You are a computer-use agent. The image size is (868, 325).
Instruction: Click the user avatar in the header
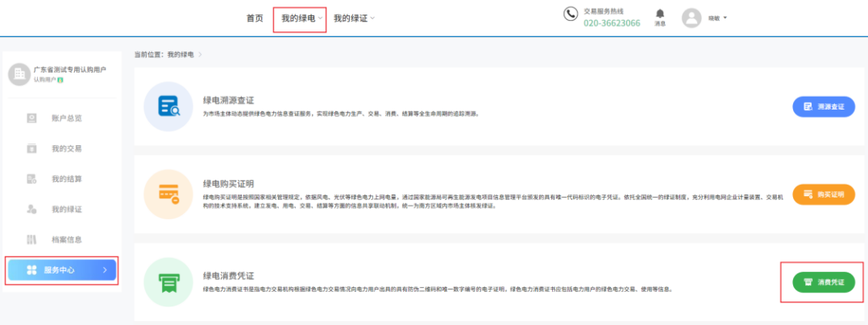[691, 18]
